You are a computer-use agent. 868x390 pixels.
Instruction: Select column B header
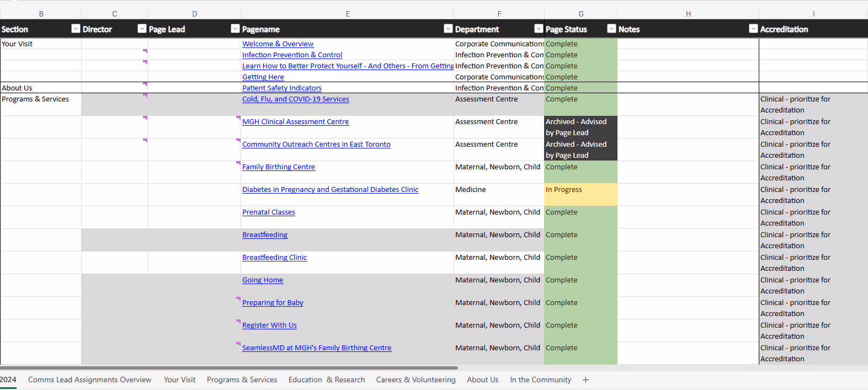click(41, 14)
